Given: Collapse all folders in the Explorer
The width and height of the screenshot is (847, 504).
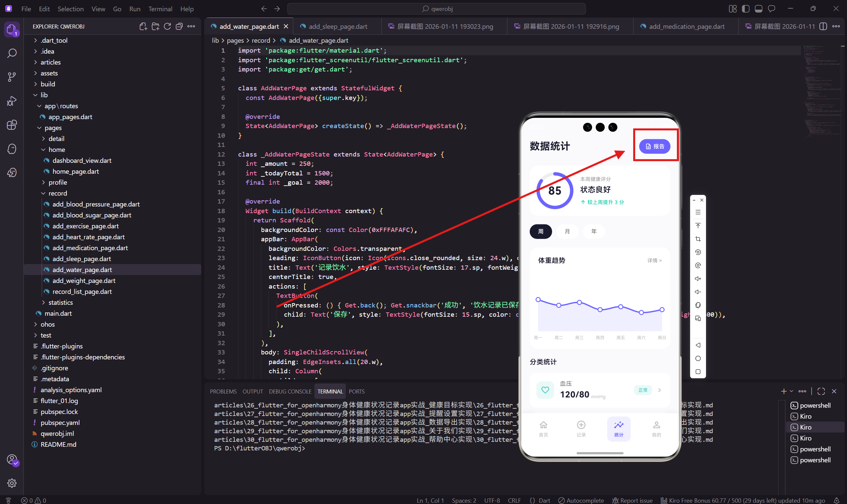Looking at the screenshot, I should point(179,26).
